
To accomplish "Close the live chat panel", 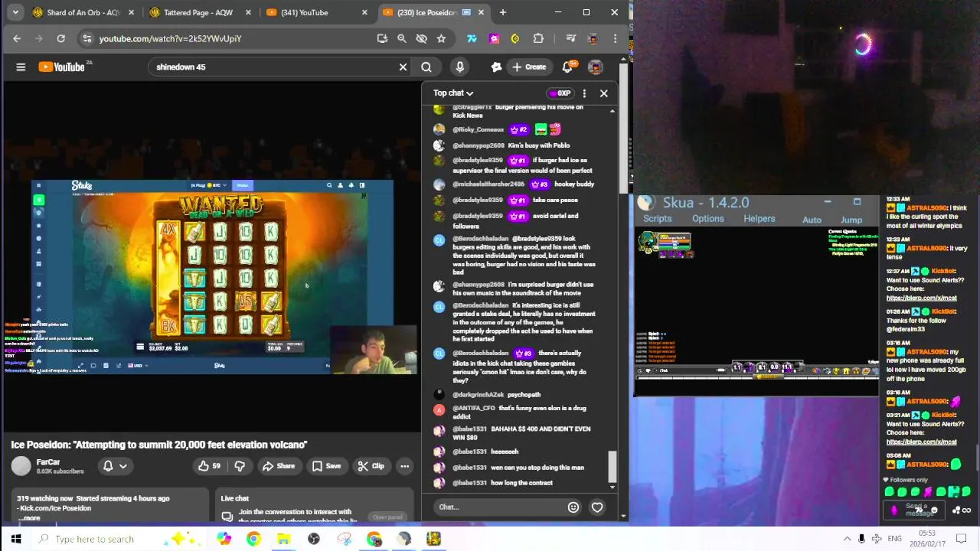I will 603,93.
